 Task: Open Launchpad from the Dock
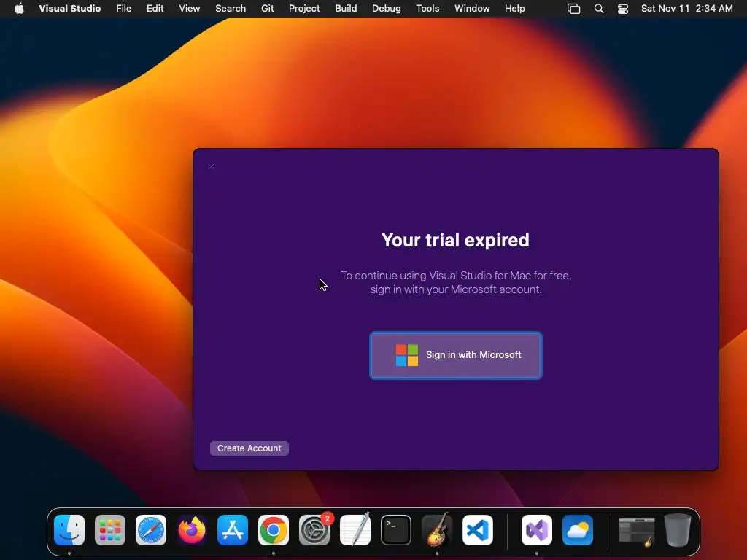pos(110,530)
